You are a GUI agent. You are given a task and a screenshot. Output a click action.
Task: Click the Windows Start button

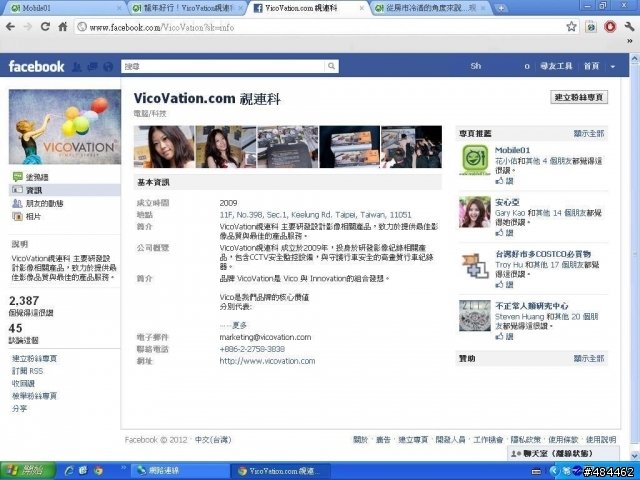(27, 471)
